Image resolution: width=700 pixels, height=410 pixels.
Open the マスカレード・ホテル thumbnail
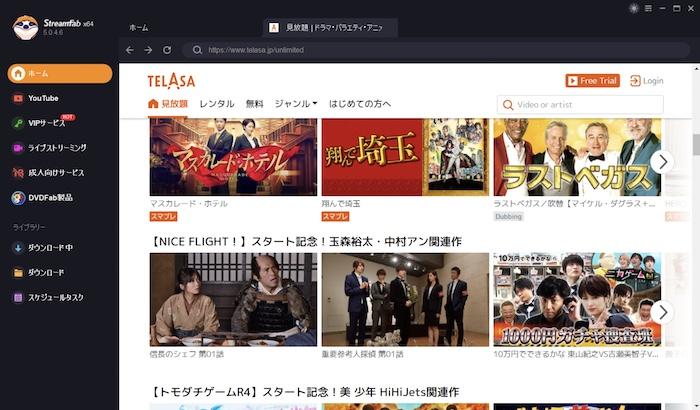tap(233, 157)
